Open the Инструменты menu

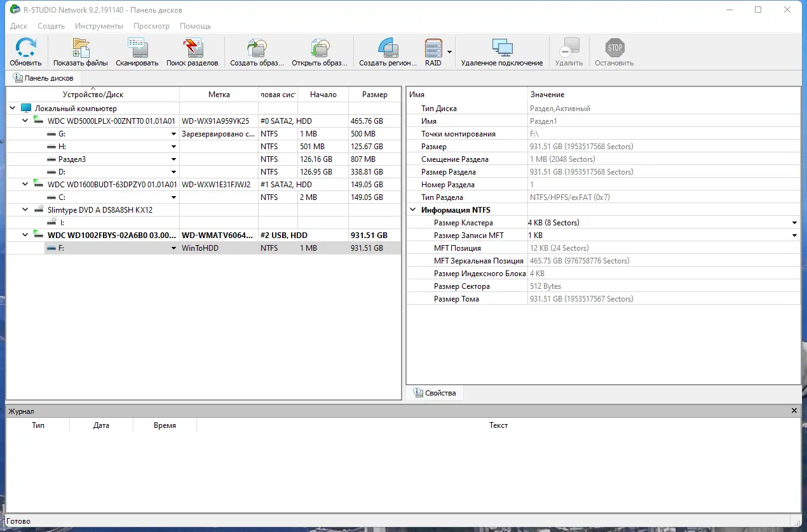point(99,26)
